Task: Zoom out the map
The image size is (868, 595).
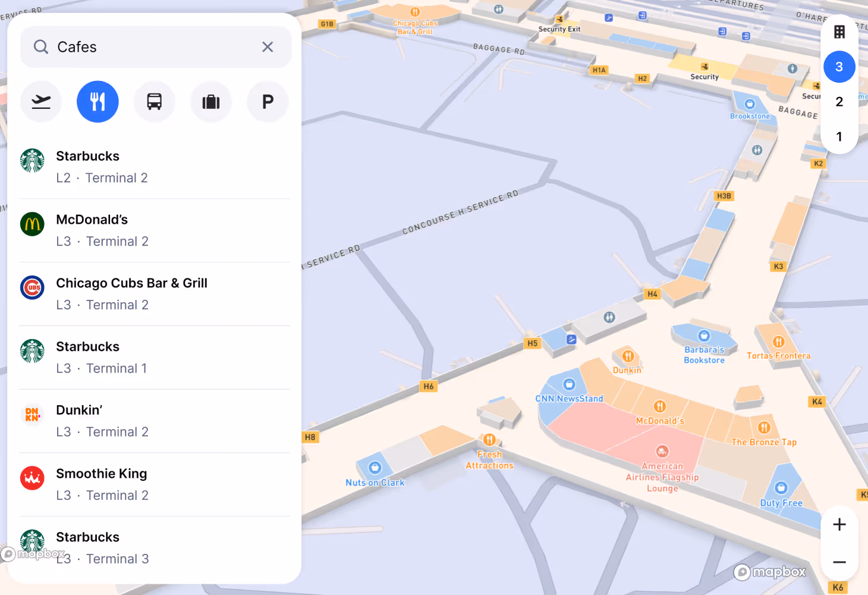Action: tap(839, 562)
